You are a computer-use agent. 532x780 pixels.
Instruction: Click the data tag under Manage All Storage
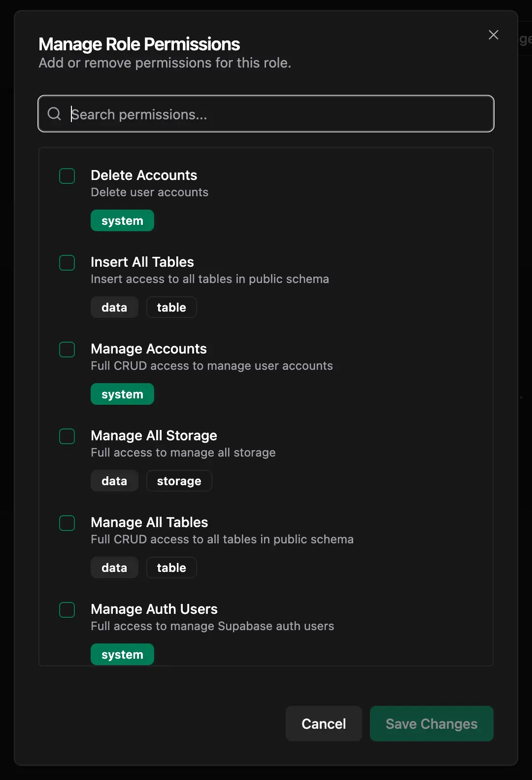pos(114,481)
